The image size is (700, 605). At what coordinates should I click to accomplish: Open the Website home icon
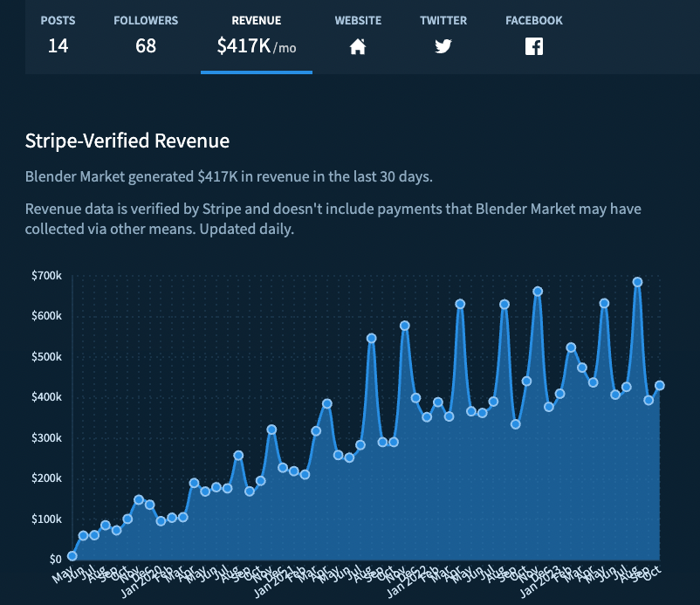[357, 47]
